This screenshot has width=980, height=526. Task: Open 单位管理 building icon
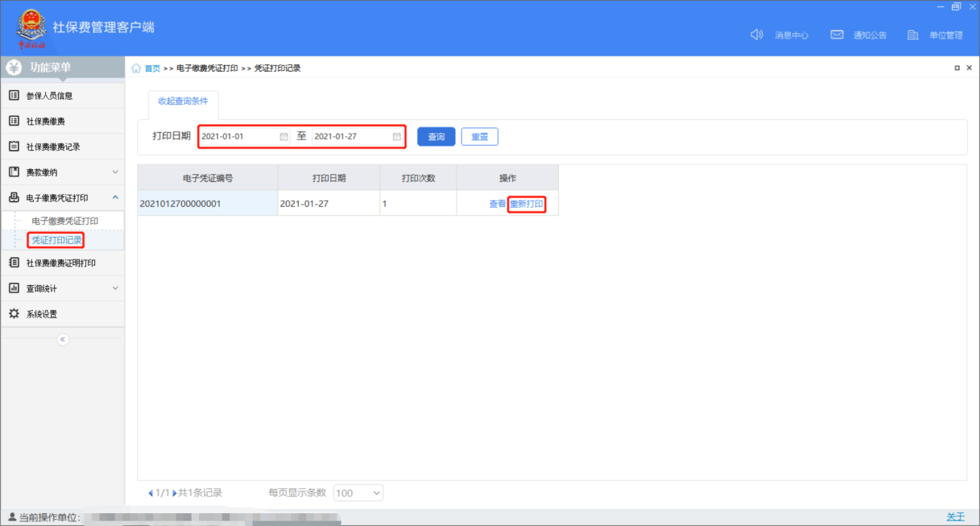[913, 35]
